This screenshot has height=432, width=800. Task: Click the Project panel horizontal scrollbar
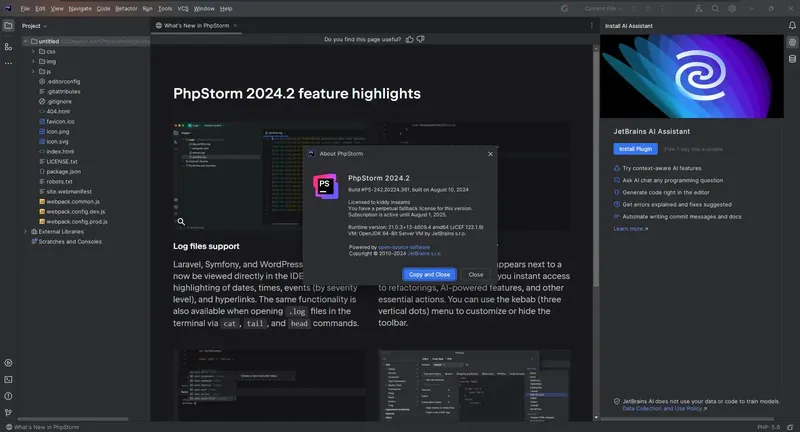pos(74,419)
